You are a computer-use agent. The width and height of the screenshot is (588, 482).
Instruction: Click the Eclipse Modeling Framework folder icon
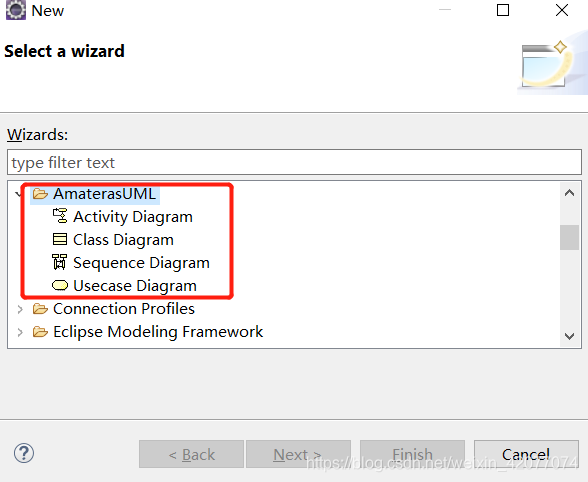pyautogui.click(x=40, y=332)
